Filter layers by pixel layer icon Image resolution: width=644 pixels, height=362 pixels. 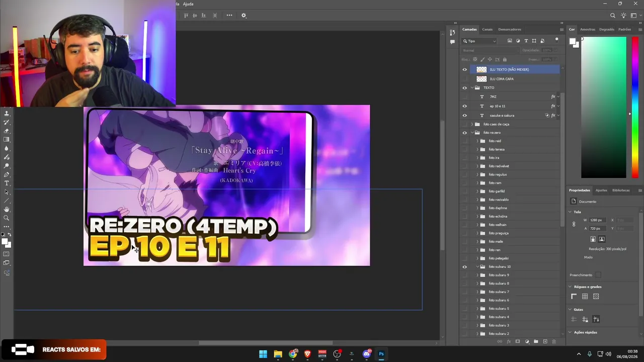510,41
